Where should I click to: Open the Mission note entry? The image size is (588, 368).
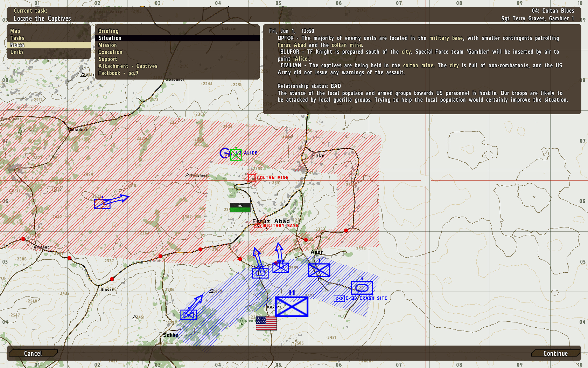click(177, 45)
